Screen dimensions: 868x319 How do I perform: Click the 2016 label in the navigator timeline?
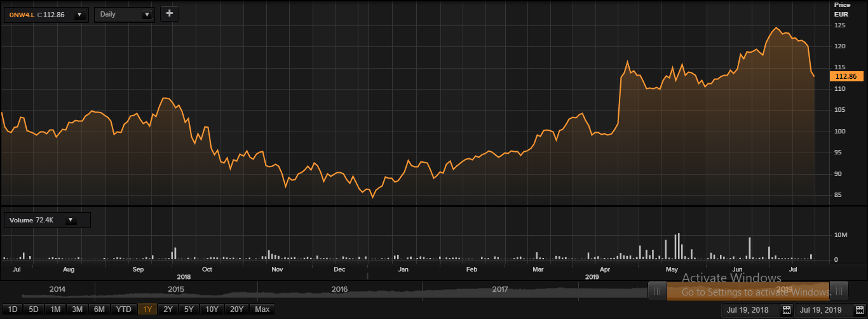pos(340,289)
